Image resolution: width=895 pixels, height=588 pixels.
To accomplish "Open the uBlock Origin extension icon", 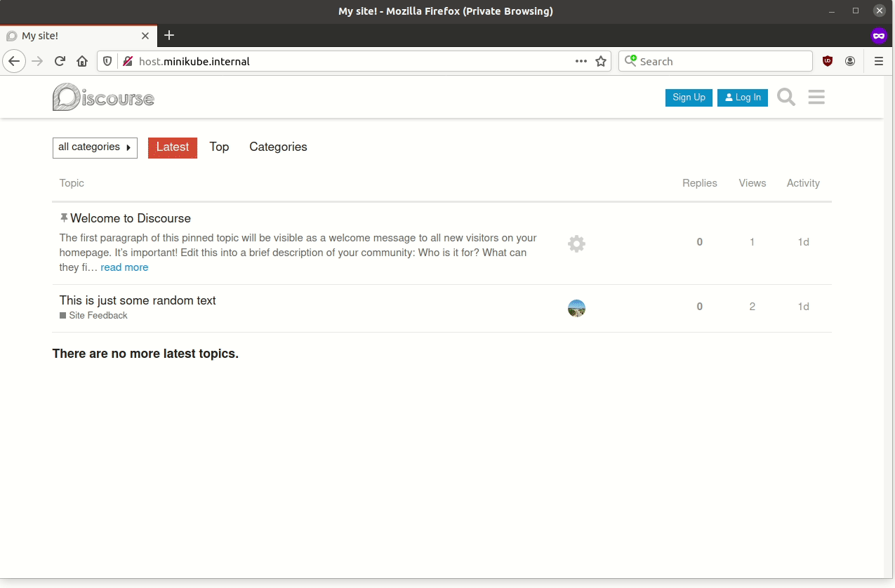I will pos(827,61).
